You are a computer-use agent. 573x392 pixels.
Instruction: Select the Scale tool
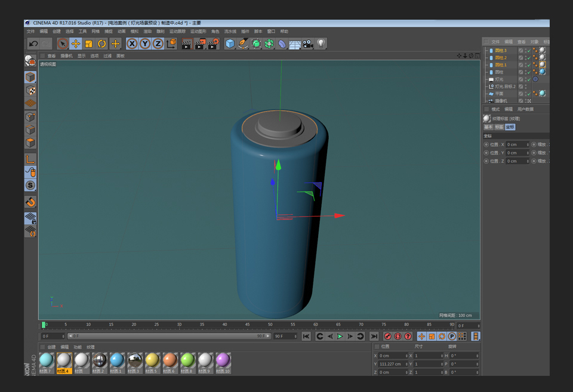pos(88,43)
